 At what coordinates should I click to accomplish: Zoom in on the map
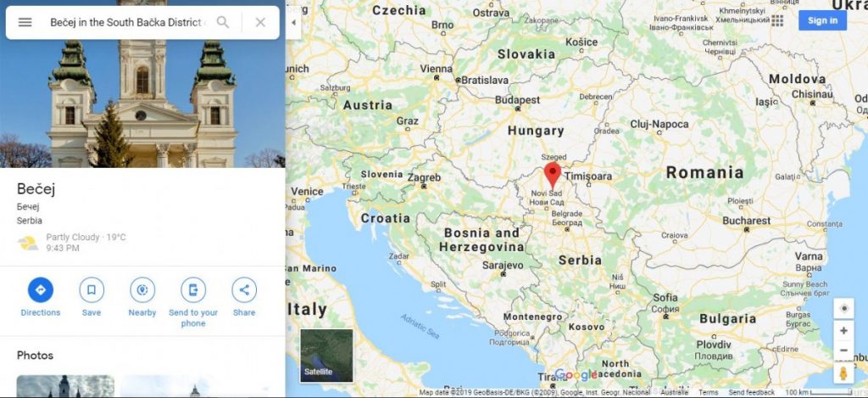pos(843,331)
